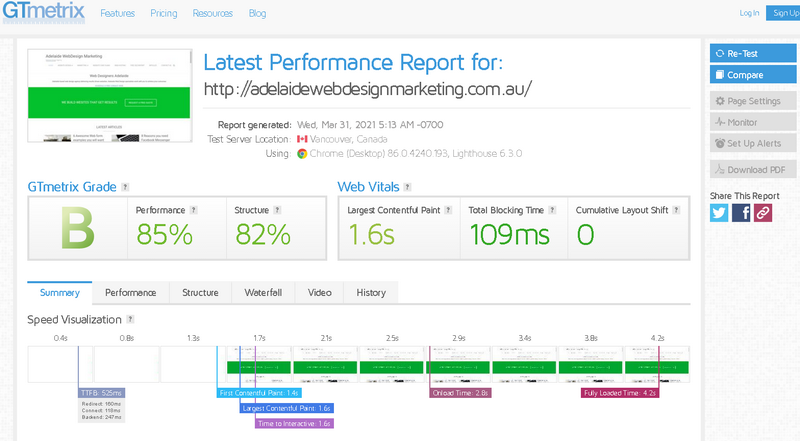This screenshot has width=800, height=441.
Task: Open GTmetrix Grade help question mark
Action: (x=125, y=187)
